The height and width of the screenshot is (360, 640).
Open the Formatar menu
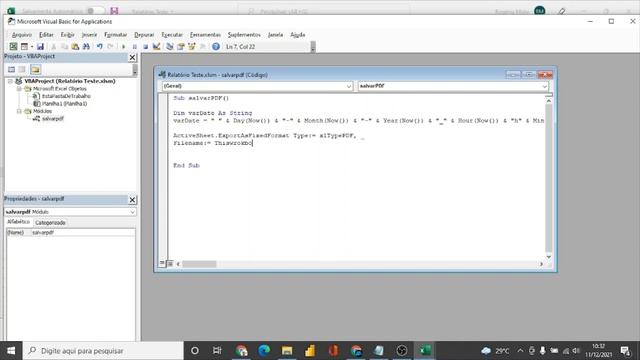tap(116, 35)
